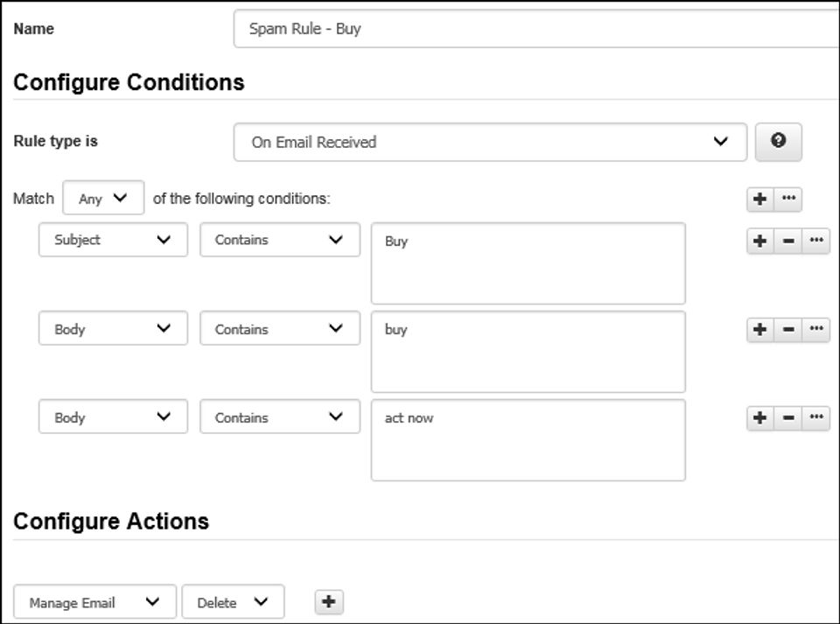Click the Name input field
840x624 pixels.
(x=535, y=29)
